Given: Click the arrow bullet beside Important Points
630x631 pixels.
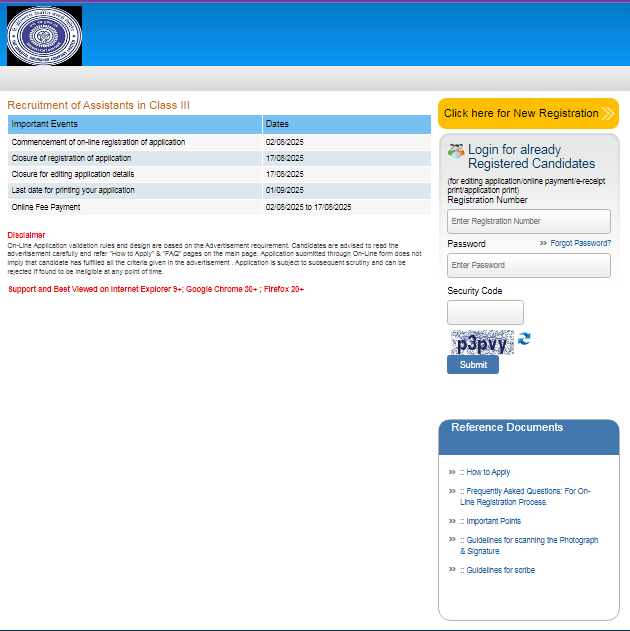Looking at the screenshot, I should tap(453, 521).
